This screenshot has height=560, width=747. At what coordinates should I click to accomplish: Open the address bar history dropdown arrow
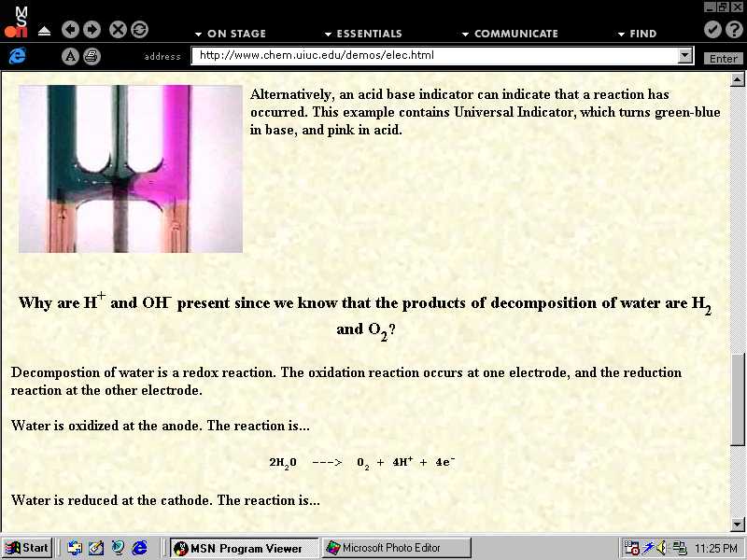tap(685, 56)
